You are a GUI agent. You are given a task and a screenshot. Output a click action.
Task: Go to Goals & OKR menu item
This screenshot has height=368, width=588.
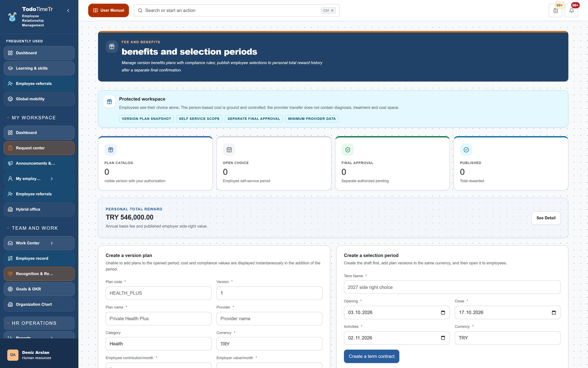tap(39, 289)
